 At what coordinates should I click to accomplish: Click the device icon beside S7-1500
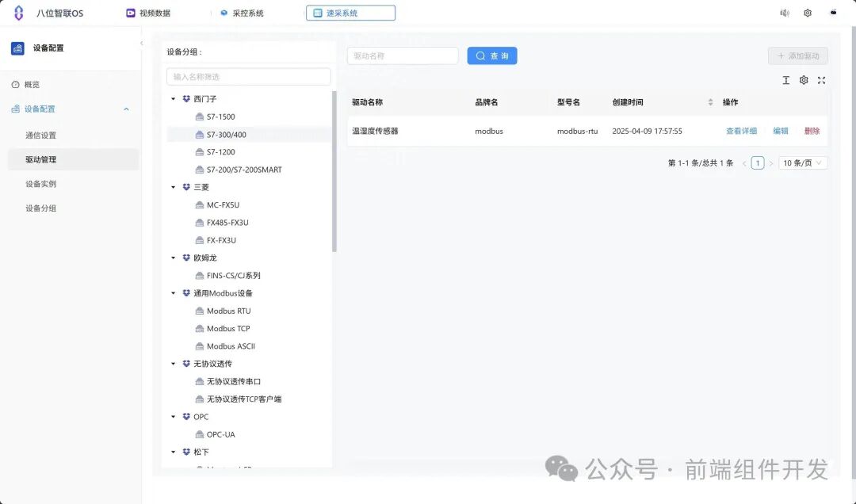(x=199, y=116)
